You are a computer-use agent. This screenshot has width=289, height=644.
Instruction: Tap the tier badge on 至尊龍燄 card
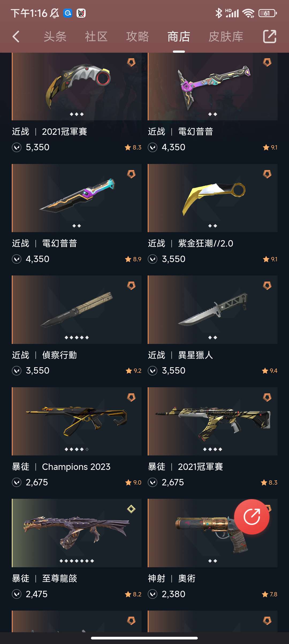tap(131, 509)
